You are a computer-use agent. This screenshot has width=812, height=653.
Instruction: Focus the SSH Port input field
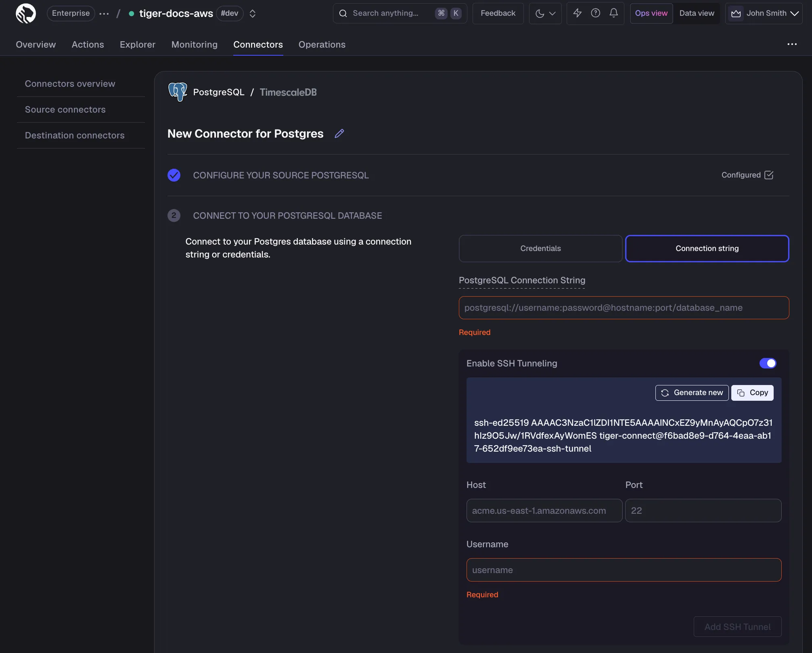tap(703, 511)
